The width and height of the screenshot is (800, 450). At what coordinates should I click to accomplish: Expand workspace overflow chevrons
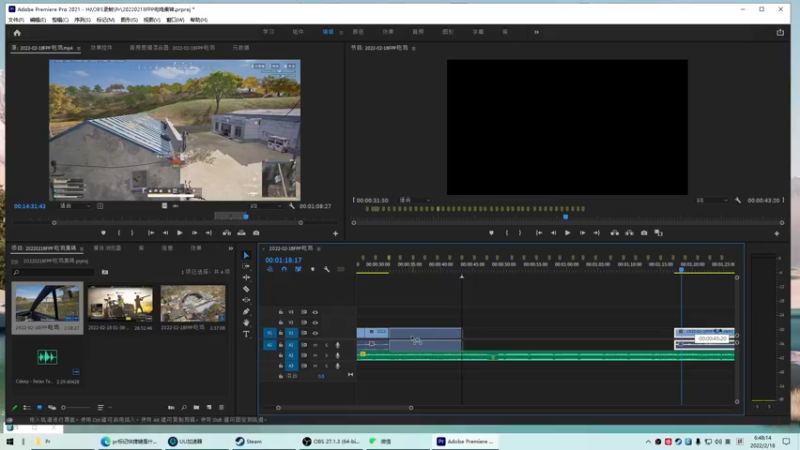(x=536, y=32)
